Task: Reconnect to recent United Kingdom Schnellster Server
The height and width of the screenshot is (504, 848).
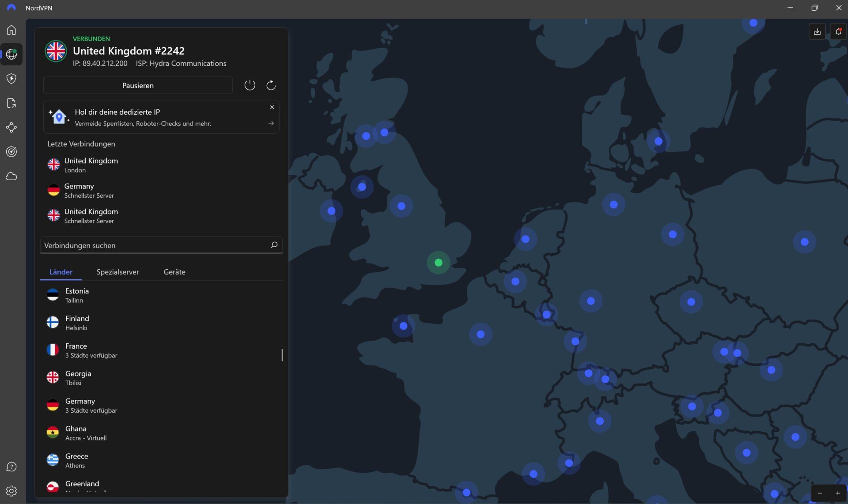Action: (x=161, y=216)
